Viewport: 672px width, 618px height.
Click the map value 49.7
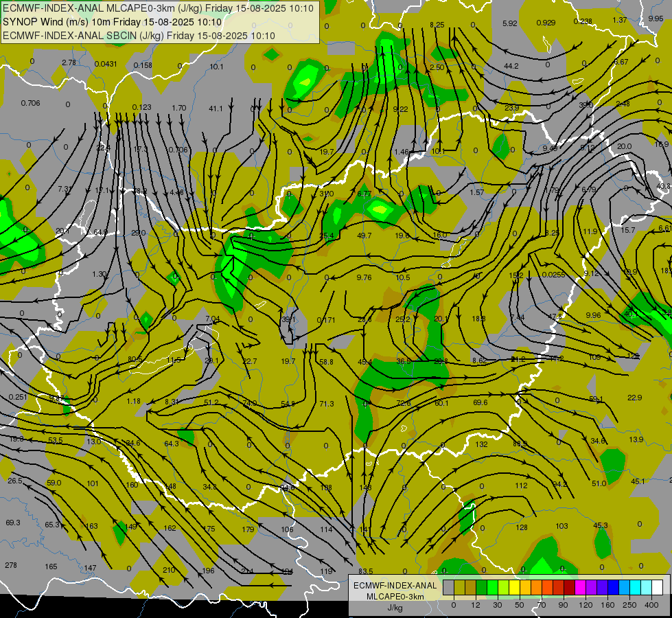click(x=364, y=236)
